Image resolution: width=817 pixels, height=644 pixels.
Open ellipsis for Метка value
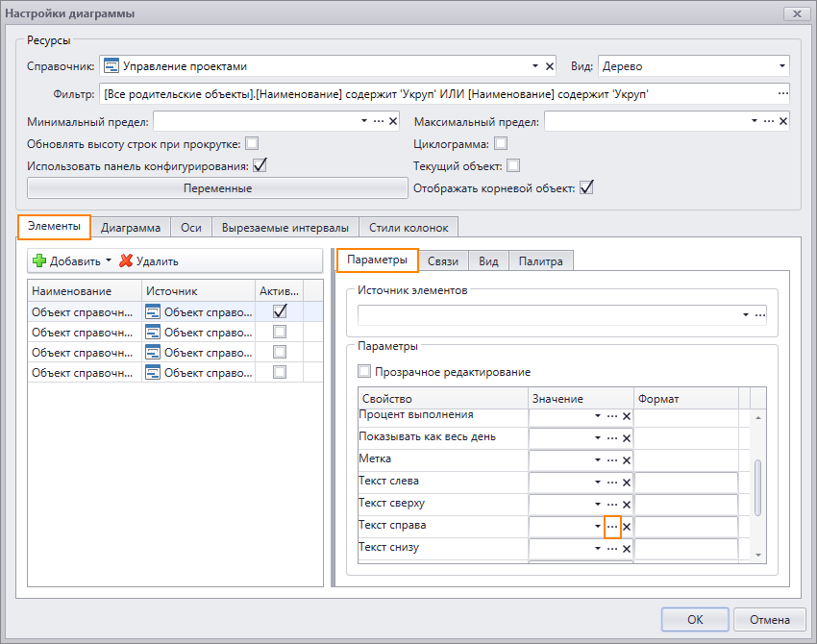point(612,460)
